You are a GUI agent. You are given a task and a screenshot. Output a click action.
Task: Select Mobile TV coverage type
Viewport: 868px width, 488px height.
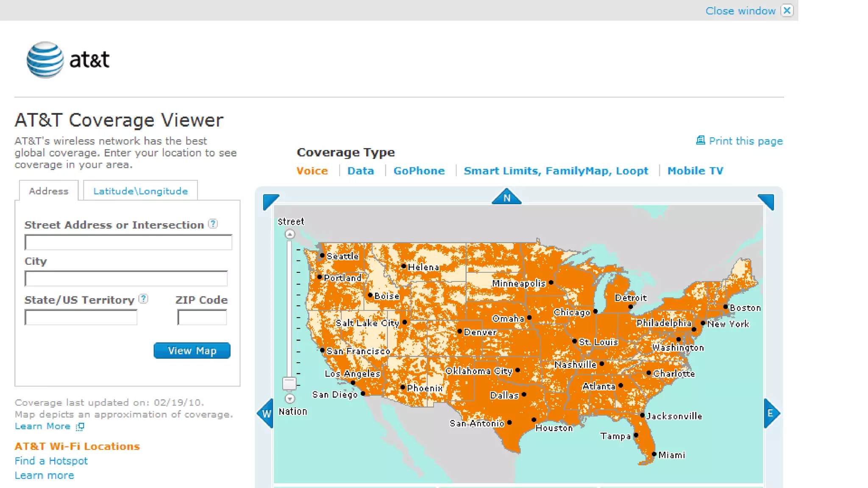pos(695,171)
